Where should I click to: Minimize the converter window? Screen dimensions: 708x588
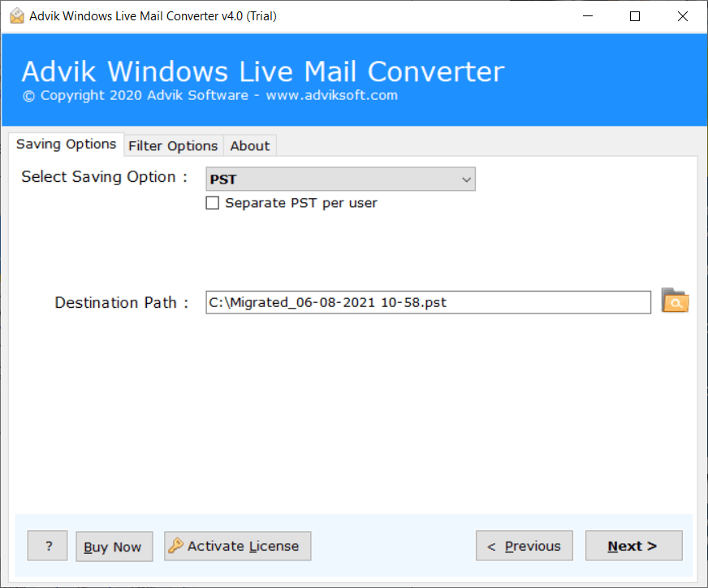tap(588, 16)
